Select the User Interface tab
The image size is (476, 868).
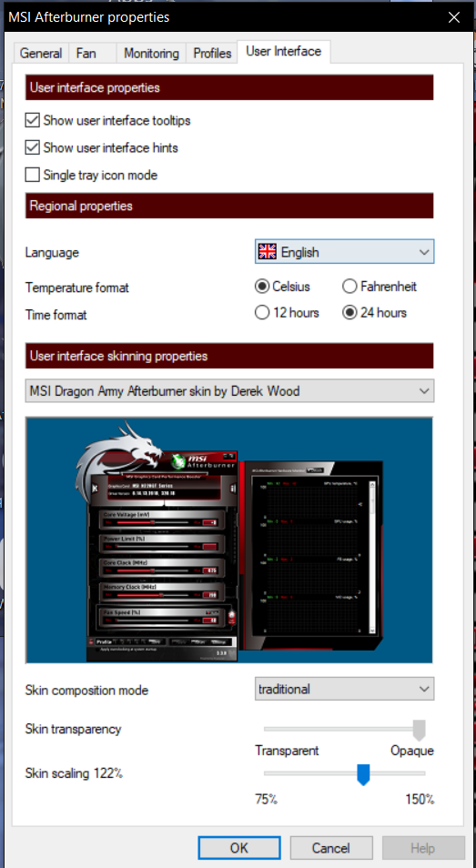(x=283, y=52)
